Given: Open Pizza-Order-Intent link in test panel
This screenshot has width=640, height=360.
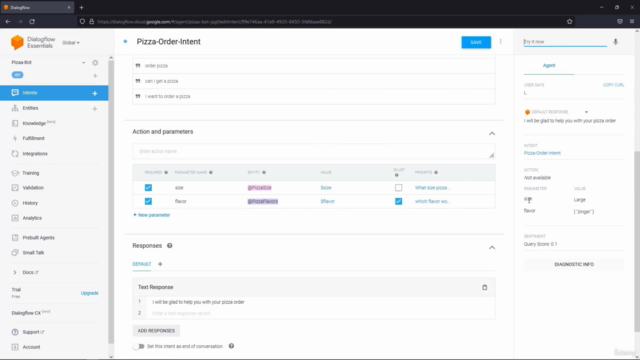Looking at the screenshot, I should pos(542,153).
